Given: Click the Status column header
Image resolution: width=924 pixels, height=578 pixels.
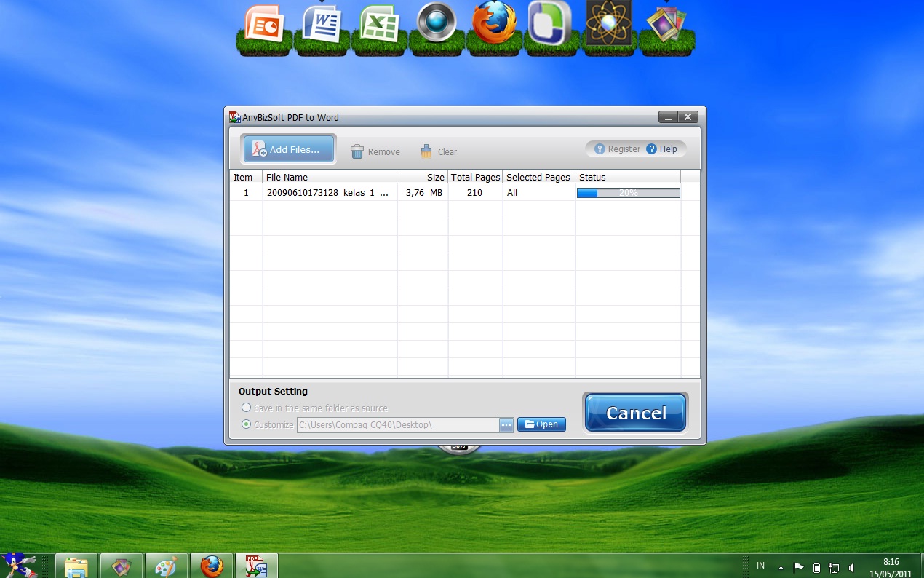Looking at the screenshot, I should pos(628,177).
